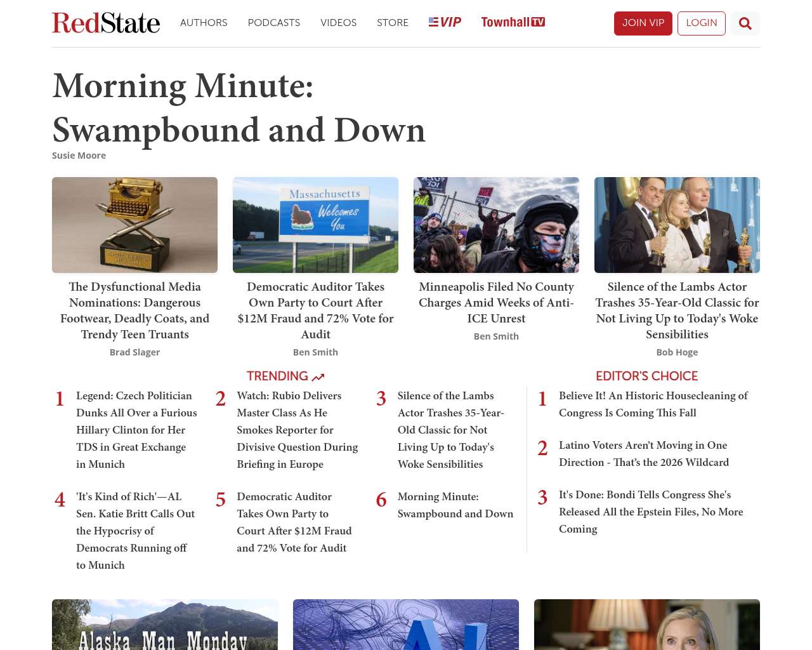Read Bondi Epstein Files editor's choice article
Screen dimensions: 812x650
[x=651, y=512]
